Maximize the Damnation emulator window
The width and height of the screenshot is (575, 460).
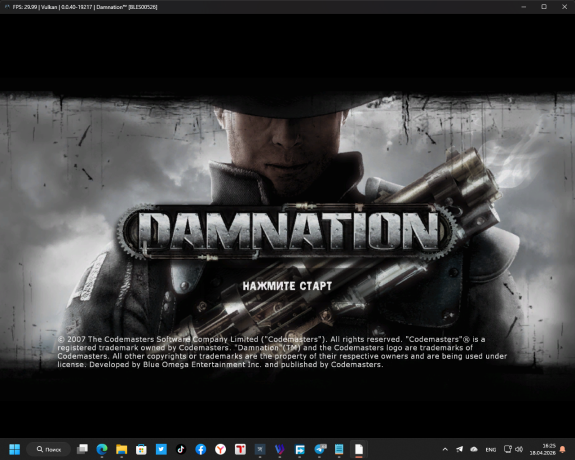[x=544, y=7]
